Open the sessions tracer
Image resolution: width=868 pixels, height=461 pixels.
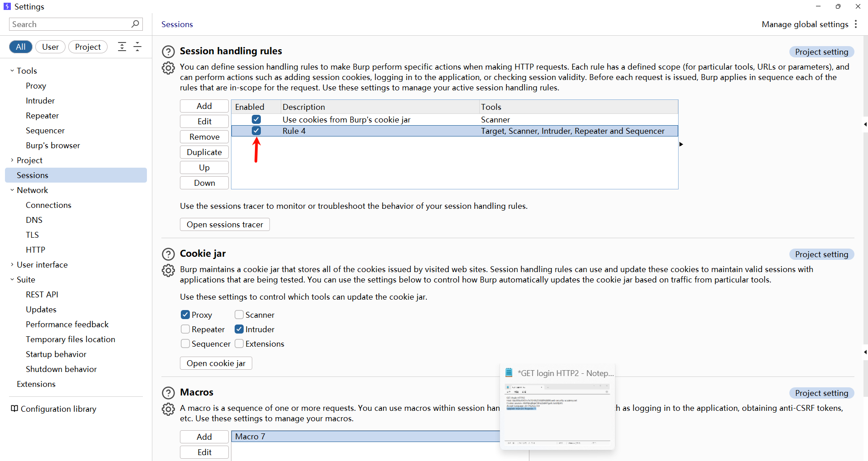(x=225, y=225)
